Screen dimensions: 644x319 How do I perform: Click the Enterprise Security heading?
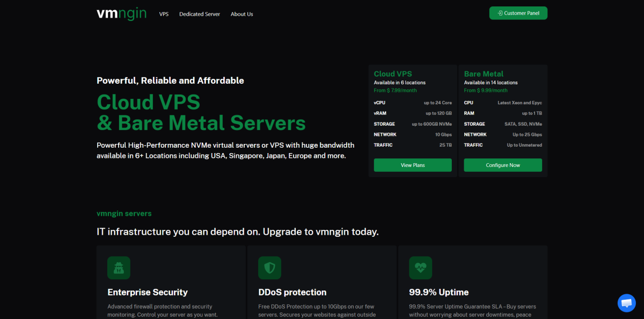[x=148, y=292]
